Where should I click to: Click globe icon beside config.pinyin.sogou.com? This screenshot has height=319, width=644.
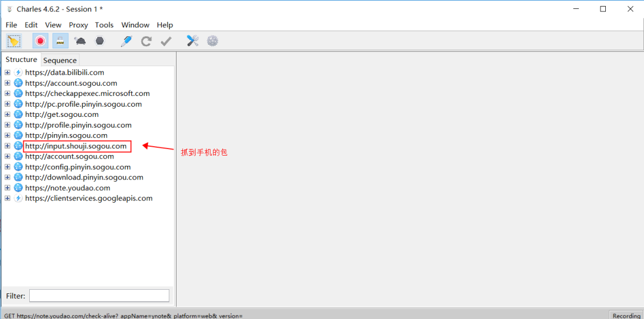click(x=18, y=167)
